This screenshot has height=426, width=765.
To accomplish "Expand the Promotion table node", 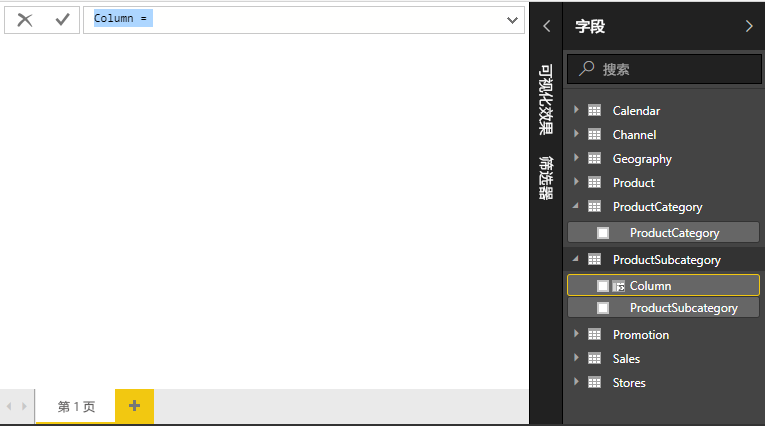I will coord(576,335).
